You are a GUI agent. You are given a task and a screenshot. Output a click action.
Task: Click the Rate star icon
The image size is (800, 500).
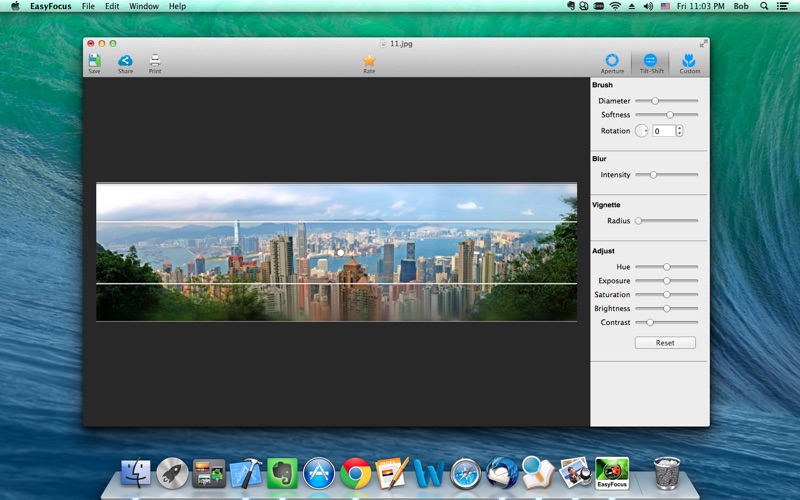coord(369,63)
